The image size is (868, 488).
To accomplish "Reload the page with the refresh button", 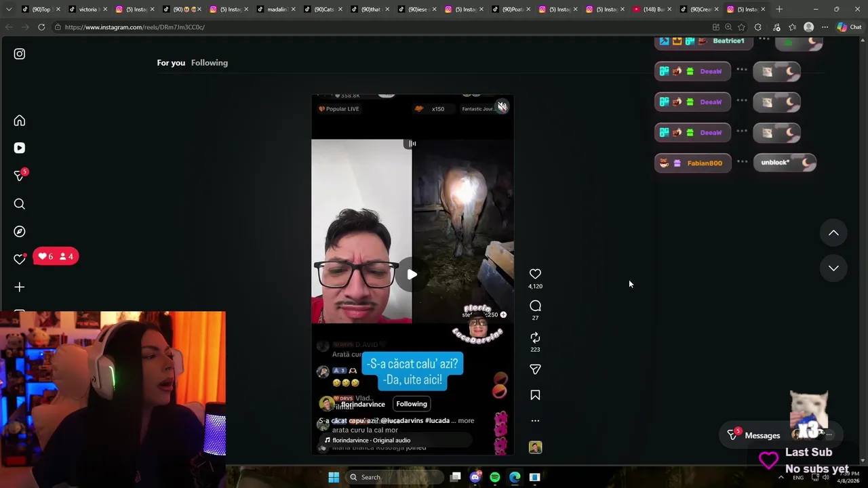I will (x=41, y=27).
